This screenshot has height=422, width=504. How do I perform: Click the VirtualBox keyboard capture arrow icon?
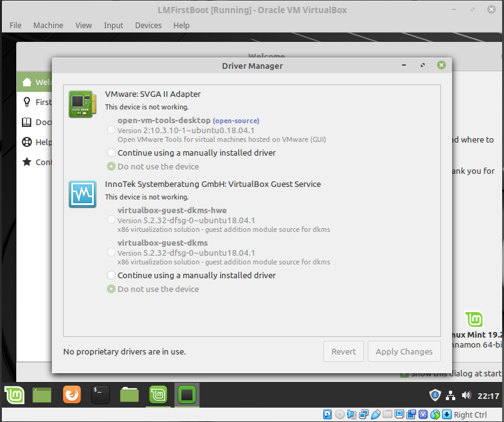point(447,414)
